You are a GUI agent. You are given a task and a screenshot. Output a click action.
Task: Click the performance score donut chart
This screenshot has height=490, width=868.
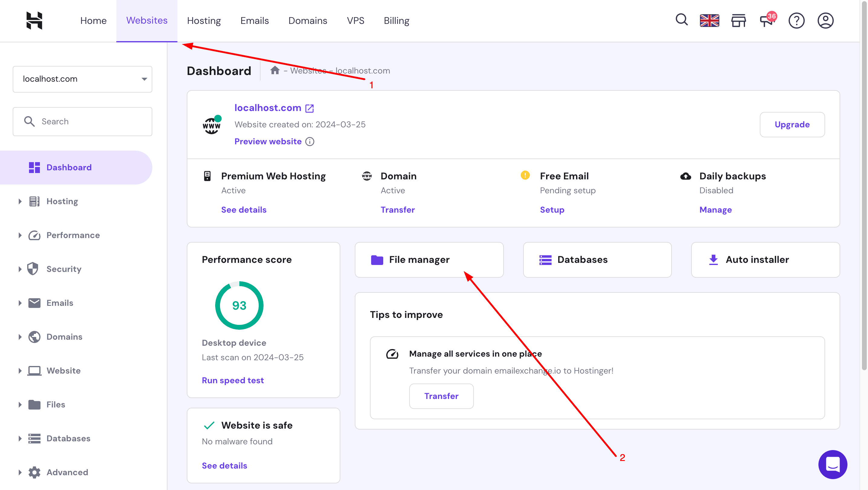click(239, 305)
